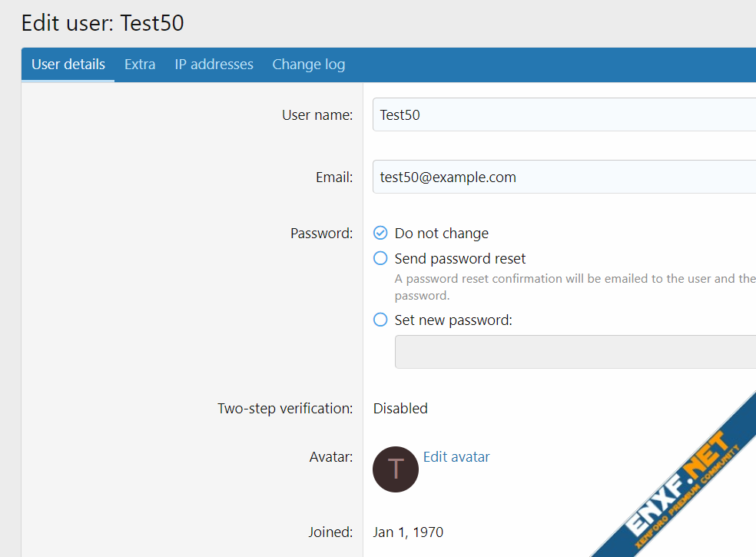756x557 pixels.
Task: Click the 'Password:' row label
Action: pyautogui.click(x=321, y=234)
